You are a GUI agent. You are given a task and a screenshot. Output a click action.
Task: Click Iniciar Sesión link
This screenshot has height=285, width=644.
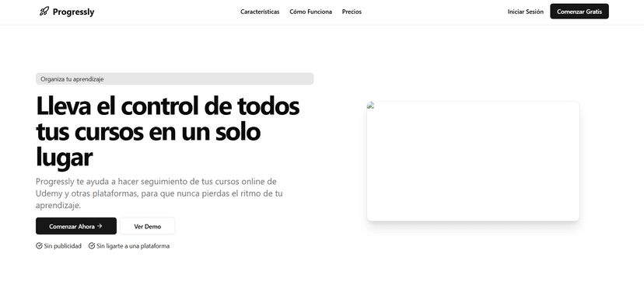tap(525, 12)
